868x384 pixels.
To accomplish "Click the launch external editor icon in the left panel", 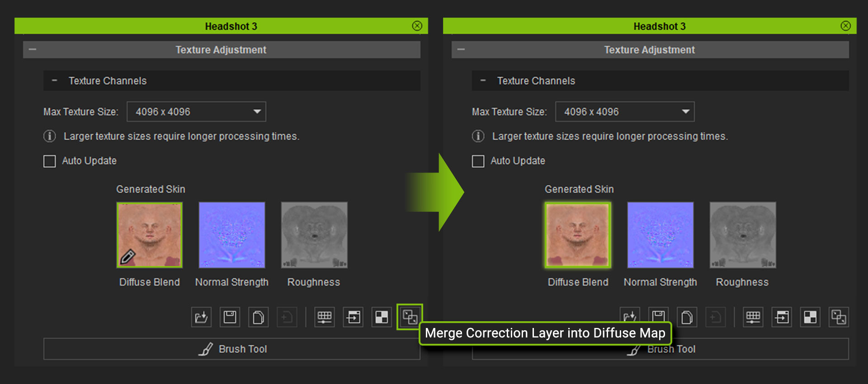I will tap(353, 317).
